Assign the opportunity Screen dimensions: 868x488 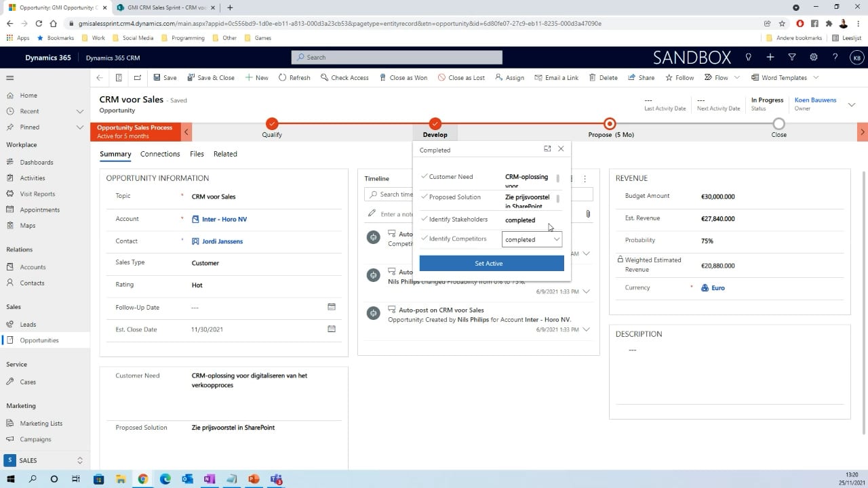pyautogui.click(x=509, y=77)
